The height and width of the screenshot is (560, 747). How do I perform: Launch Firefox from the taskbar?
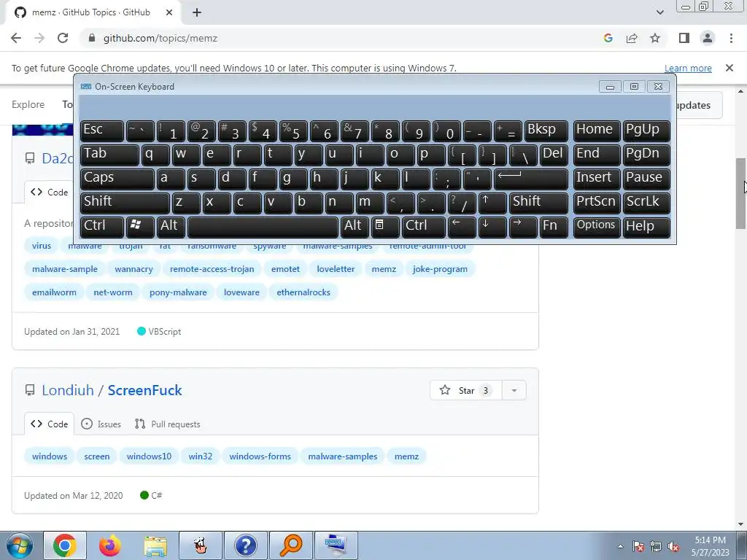(x=110, y=545)
